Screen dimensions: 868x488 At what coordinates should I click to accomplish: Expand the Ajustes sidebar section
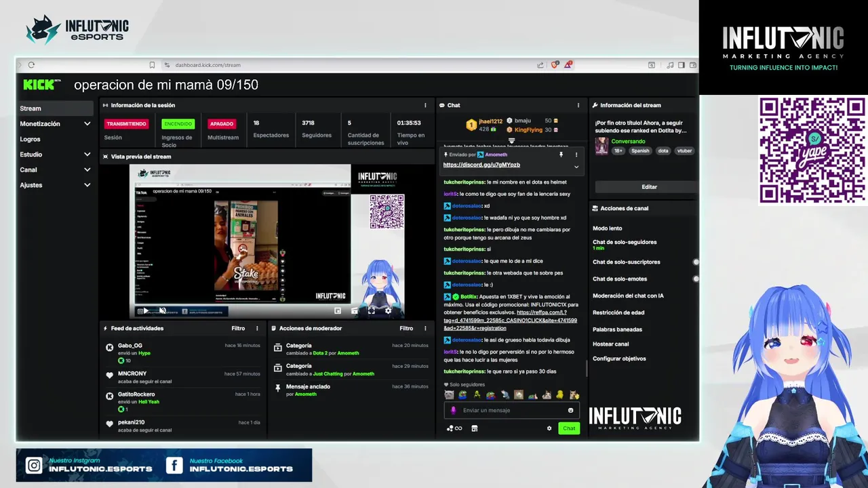(x=87, y=185)
